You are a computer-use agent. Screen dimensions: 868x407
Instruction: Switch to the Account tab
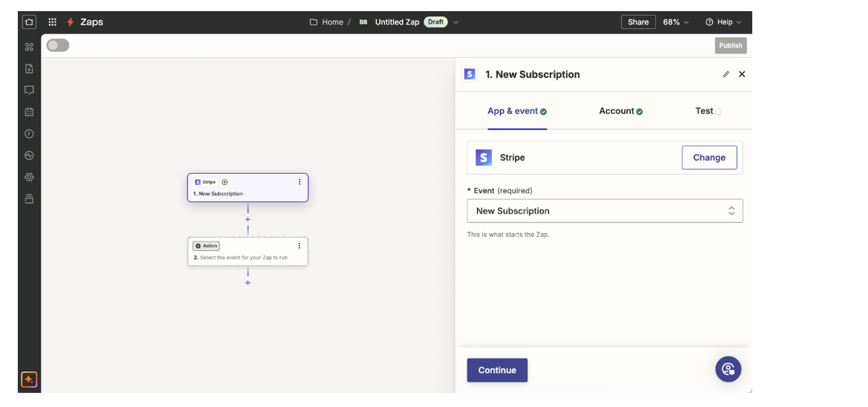[x=620, y=111]
